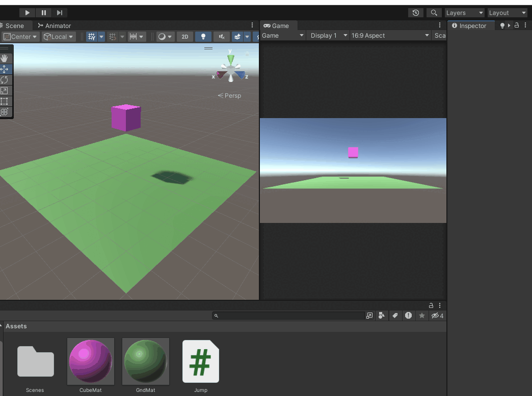Open the grid axis options arrow
532x396 pixels.
coord(101,37)
